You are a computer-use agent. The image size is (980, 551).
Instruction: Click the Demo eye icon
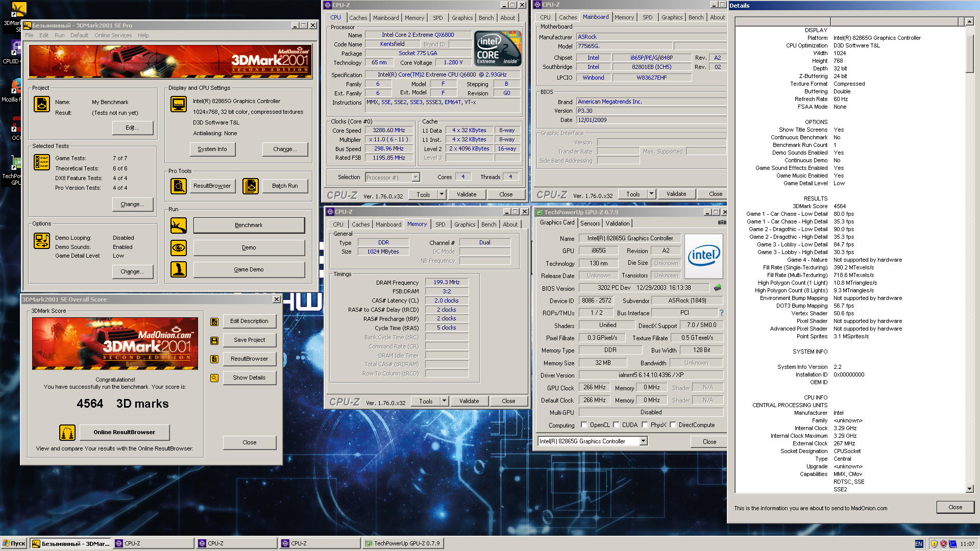(179, 248)
